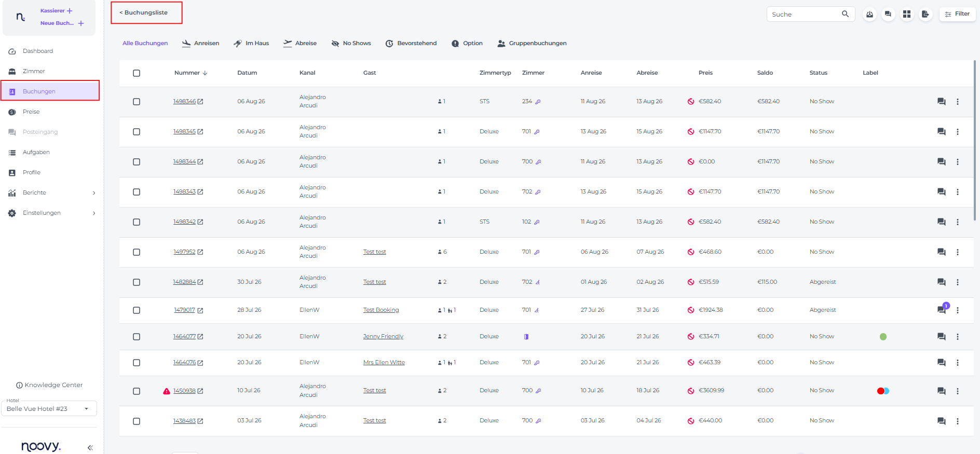Click the warning triangle beside booking 1450938
Image resolution: width=980 pixels, height=454 pixels.
pyautogui.click(x=167, y=391)
